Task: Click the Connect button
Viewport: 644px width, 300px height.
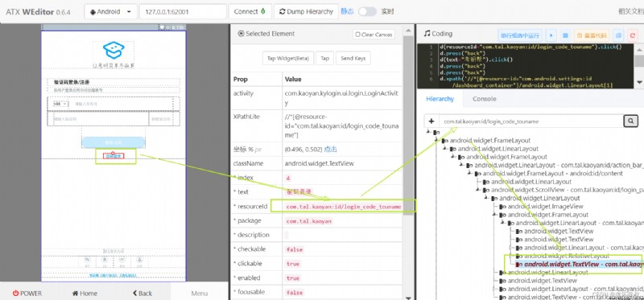Action: (250, 11)
